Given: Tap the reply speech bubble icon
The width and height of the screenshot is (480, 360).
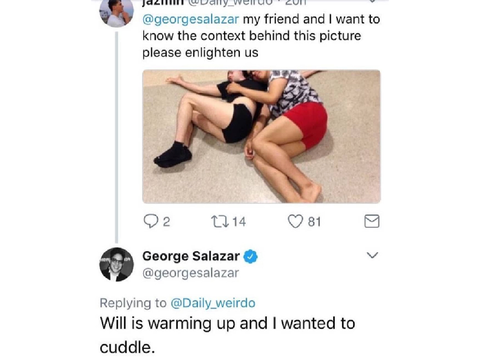Looking at the screenshot, I should (x=151, y=221).
